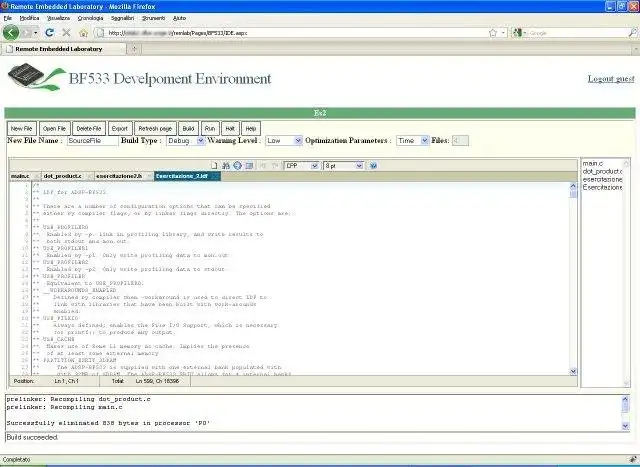
Task: Click the Stop loading X icon
Action: [66, 33]
